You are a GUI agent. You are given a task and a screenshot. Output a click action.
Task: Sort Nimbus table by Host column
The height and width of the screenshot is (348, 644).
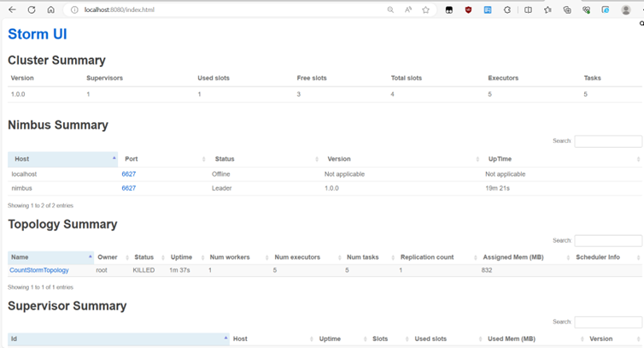63,159
